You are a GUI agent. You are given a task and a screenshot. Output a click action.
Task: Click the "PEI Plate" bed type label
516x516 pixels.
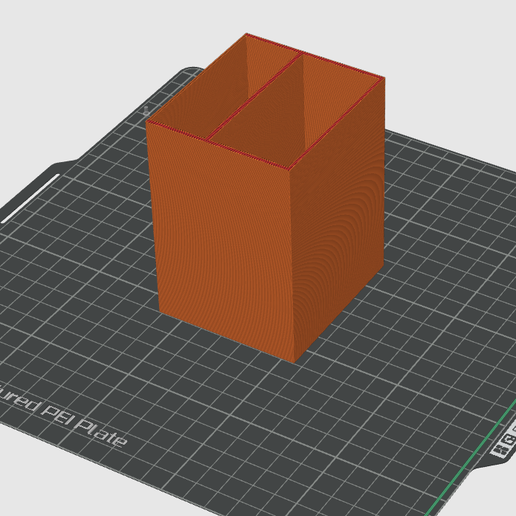coord(85,427)
